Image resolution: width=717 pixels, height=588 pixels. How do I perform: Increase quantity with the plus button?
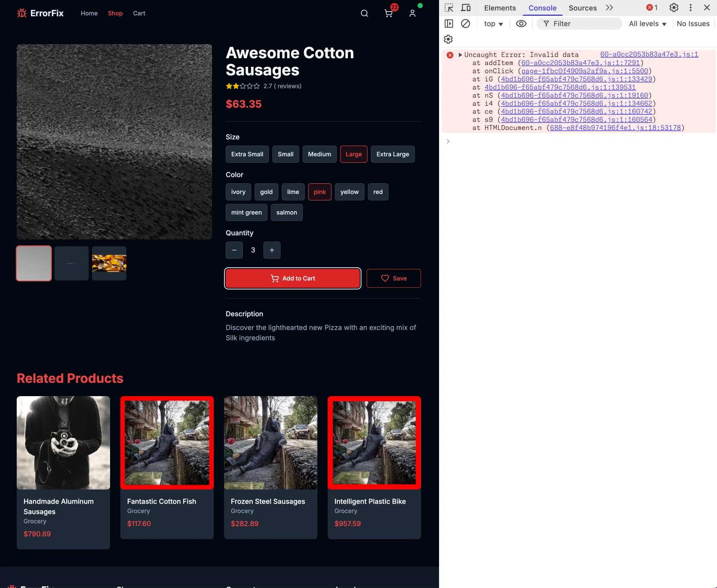pos(272,250)
